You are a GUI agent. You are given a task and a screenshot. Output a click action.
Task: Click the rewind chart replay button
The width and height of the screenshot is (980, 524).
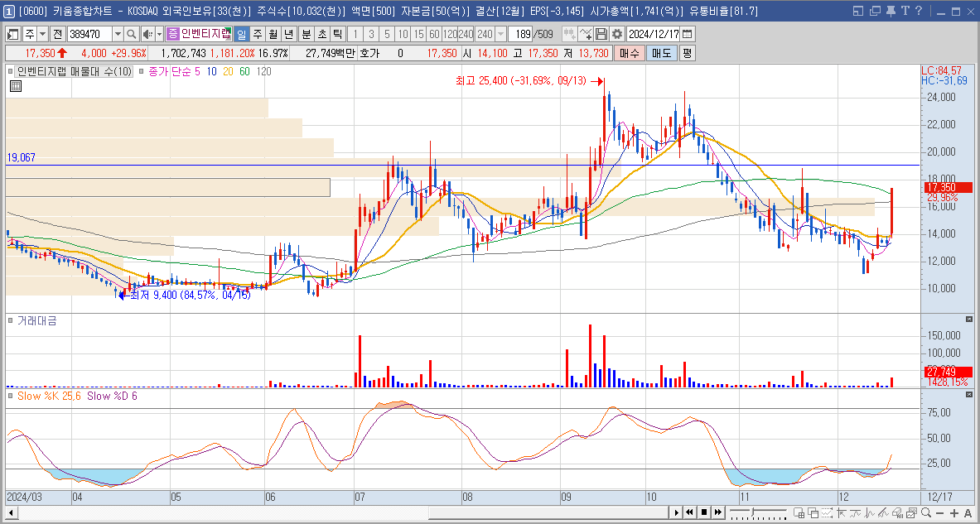(x=690, y=513)
